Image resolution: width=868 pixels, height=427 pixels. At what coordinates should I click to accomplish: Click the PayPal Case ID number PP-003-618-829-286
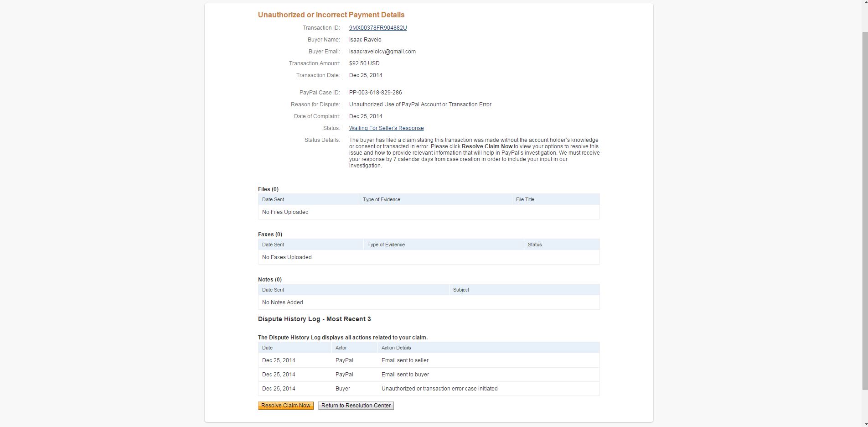[375, 93]
